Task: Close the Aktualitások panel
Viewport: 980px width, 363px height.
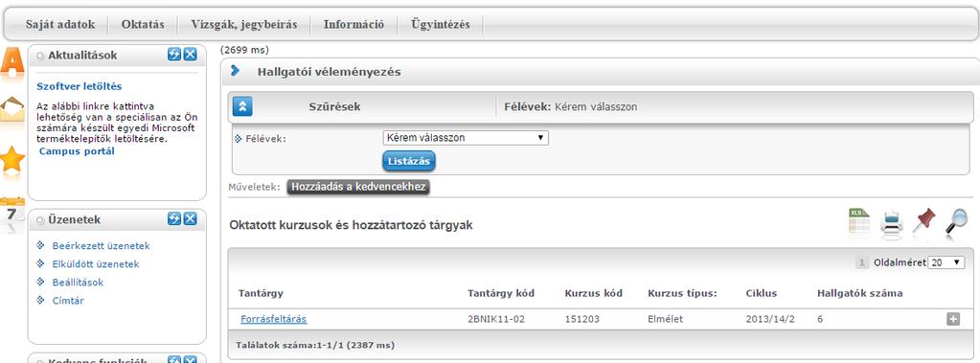Action: 190,55
